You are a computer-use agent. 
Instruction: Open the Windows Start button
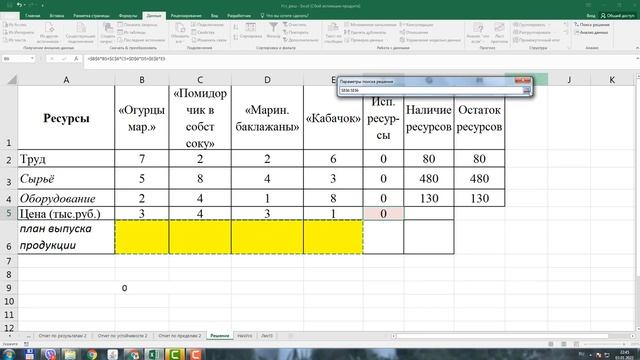[x=8, y=354]
